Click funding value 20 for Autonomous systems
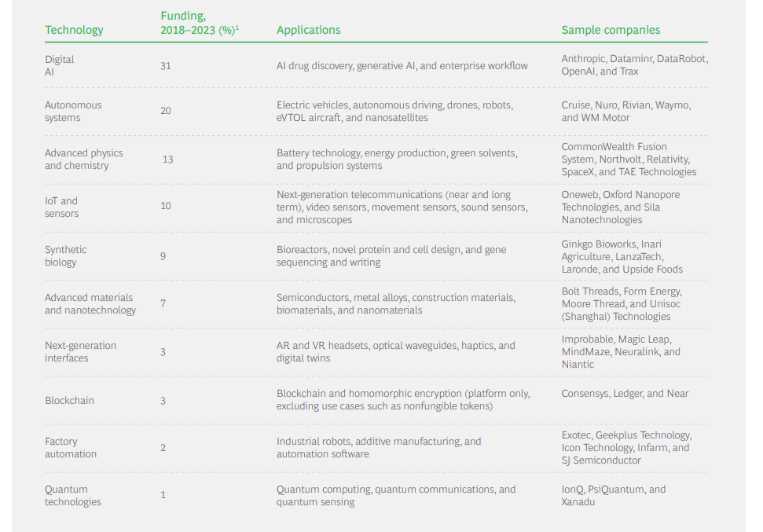The height and width of the screenshot is (532, 763). [166, 111]
